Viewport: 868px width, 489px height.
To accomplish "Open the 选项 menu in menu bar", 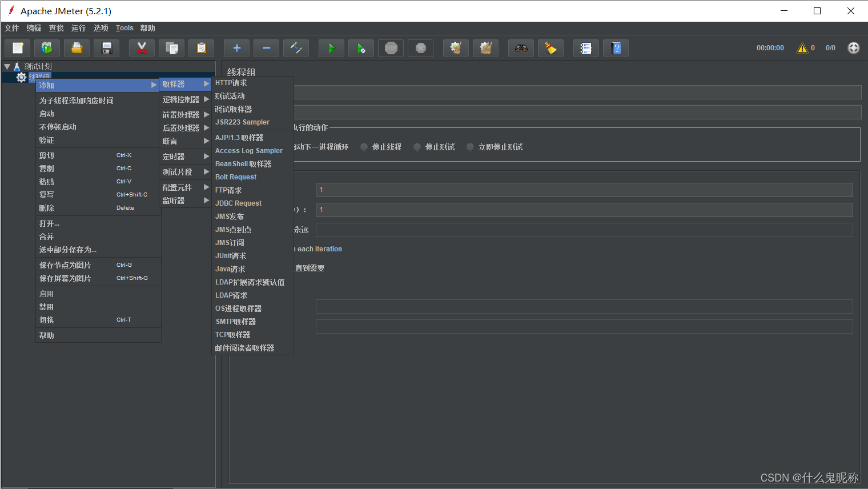I will coord(101,28).
